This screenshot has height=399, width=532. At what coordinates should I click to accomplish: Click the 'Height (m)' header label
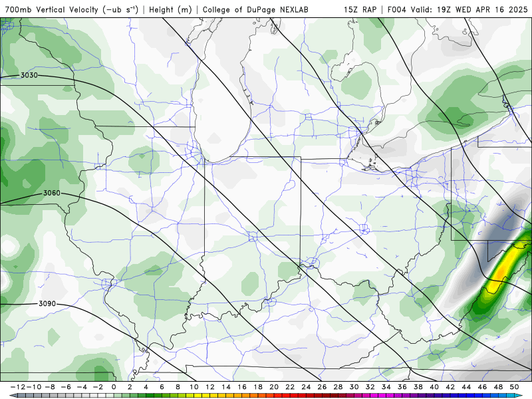click(x=170, y=9)
